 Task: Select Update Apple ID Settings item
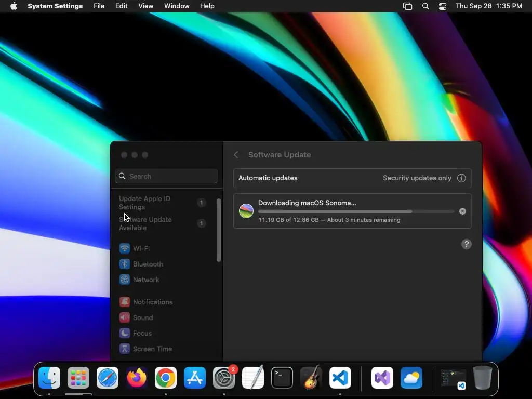pyautogui.click(x=162, y=203)
